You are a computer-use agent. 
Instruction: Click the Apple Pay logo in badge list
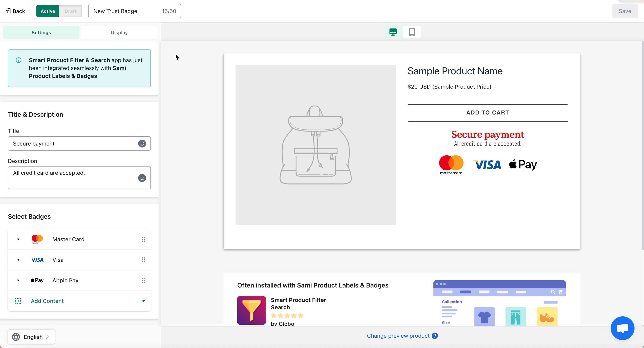coord(37,280)
